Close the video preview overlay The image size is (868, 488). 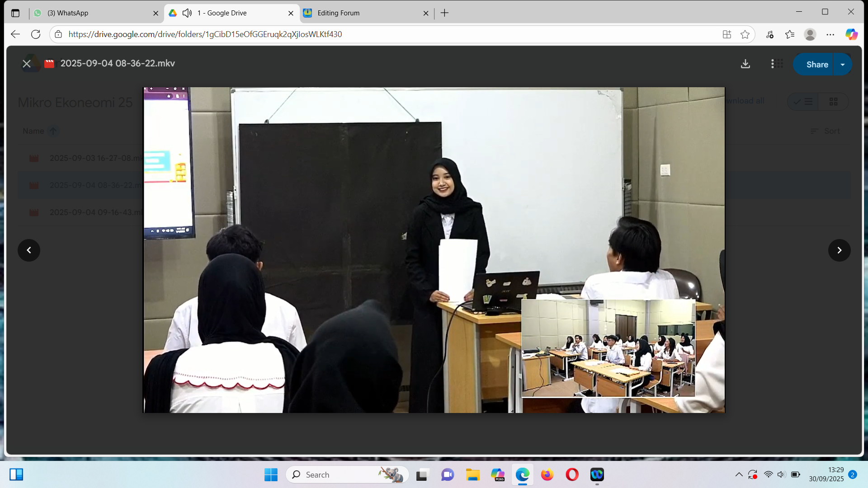pos(27,64)
